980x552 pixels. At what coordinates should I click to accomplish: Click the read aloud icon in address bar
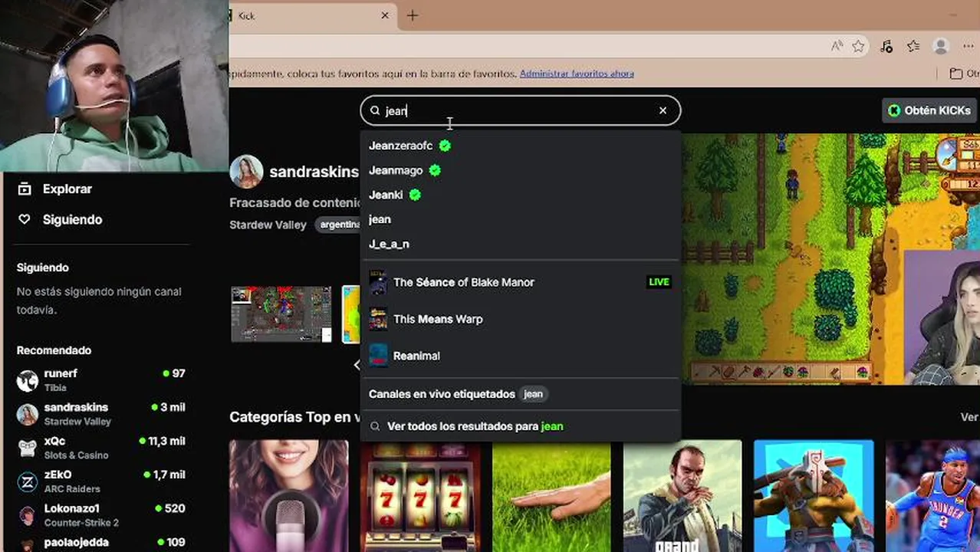(x=837, y=47)
